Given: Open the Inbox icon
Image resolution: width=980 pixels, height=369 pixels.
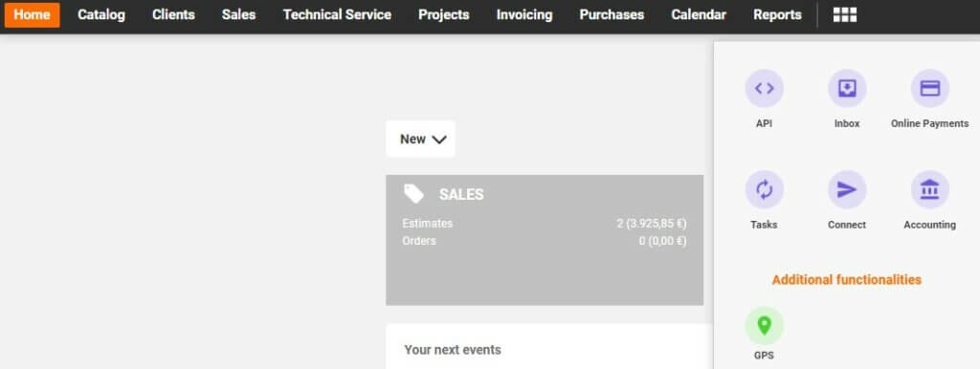Looking at the screenshot, I should pyautogui.click(x=847, y=89).
